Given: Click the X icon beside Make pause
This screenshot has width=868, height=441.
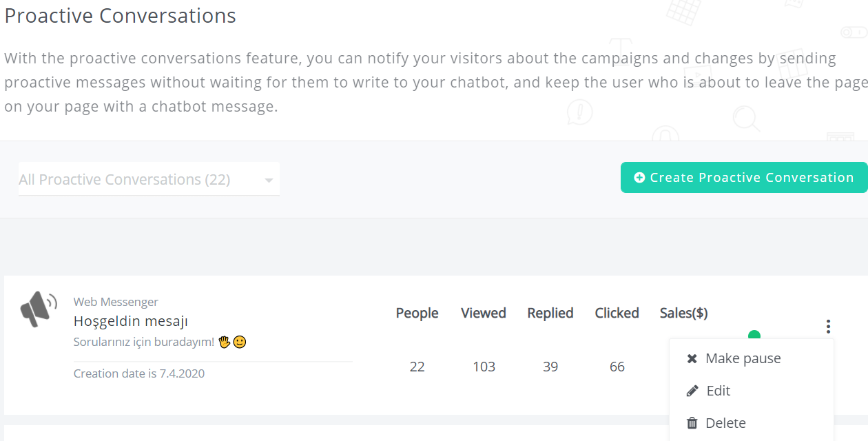Looking at the screenshot, I should point(692,359).
